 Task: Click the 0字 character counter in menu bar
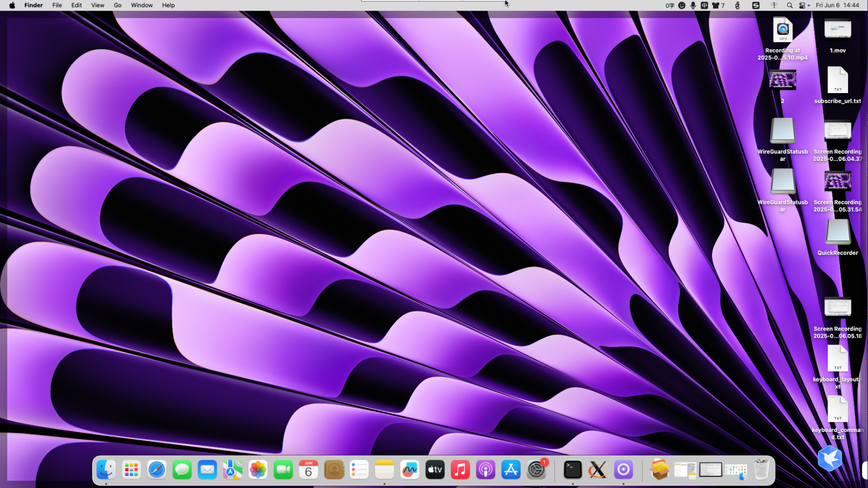pos(670,5)
